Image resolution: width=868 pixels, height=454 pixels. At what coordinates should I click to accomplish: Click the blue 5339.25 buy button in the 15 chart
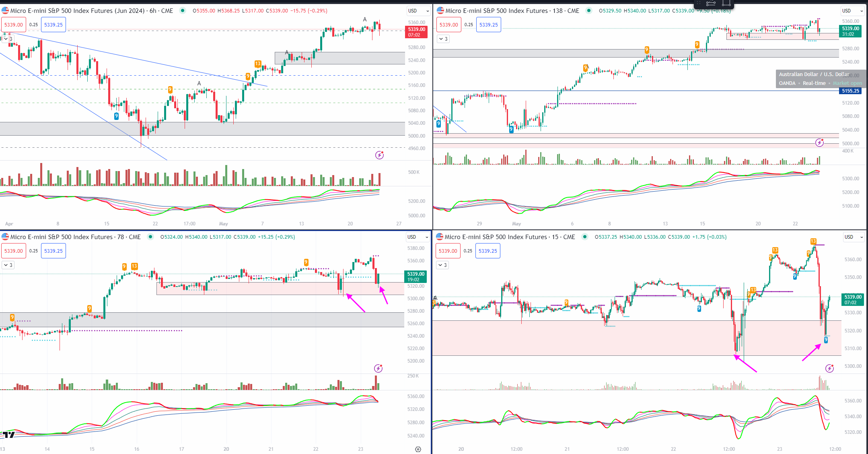click(x=487, y=251)
